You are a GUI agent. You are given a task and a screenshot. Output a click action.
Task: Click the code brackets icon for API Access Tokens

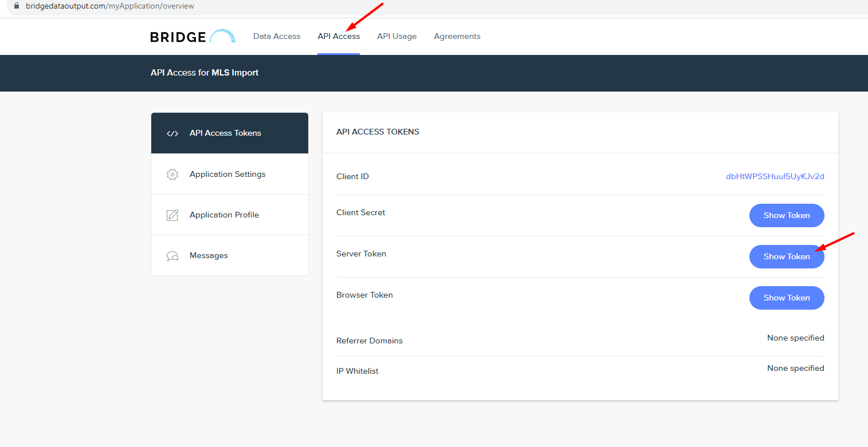click(x=172, y=133)
